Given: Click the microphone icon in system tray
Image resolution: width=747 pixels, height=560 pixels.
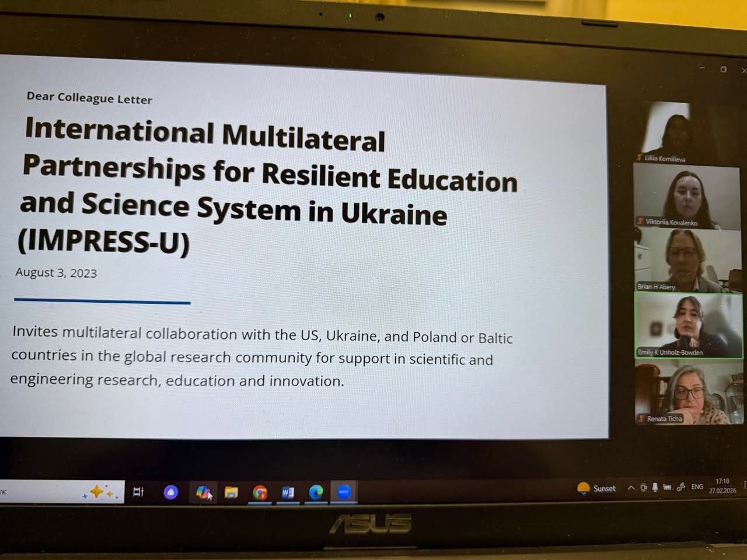Looking at the screenshot, I should tap(655, 488).
